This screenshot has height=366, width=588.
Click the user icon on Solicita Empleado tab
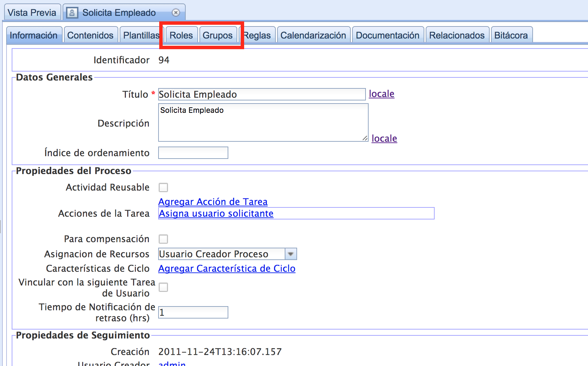coord(72,13)
